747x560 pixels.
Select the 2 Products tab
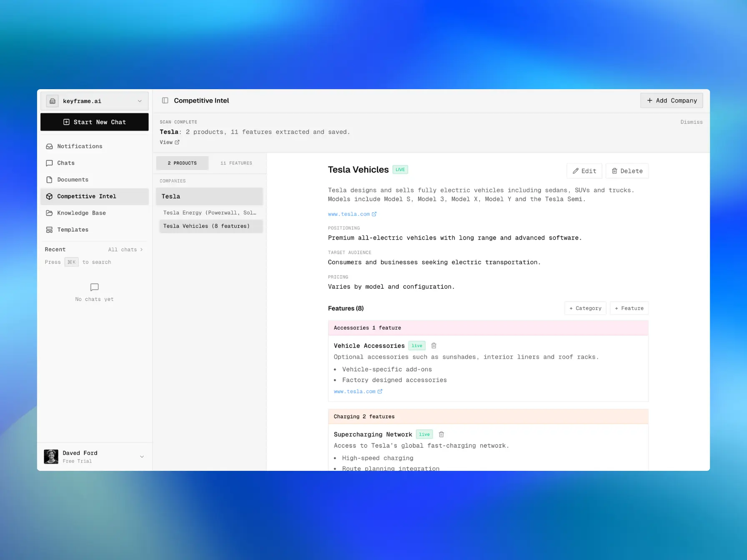pos(182,163)
